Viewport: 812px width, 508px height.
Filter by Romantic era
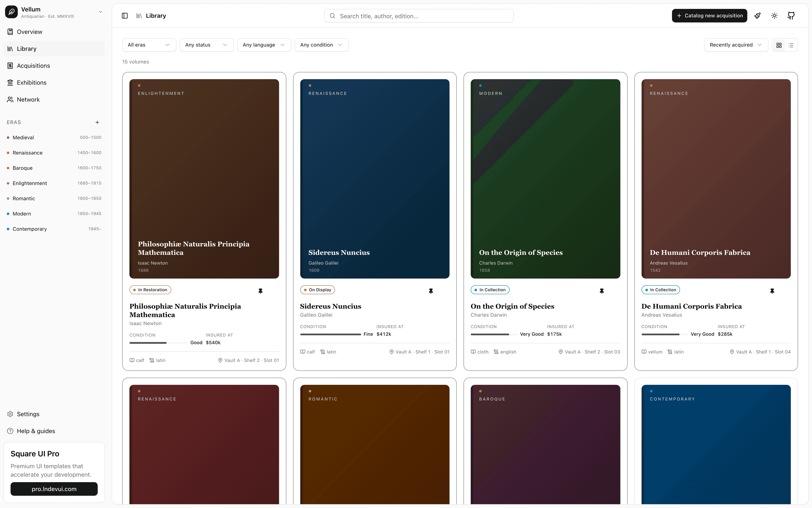coord(54,199)
